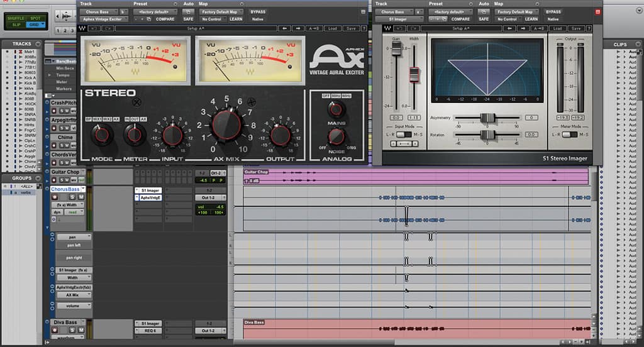
Task: Open the Width automation lane dropdown
Action: pos(74,278)
